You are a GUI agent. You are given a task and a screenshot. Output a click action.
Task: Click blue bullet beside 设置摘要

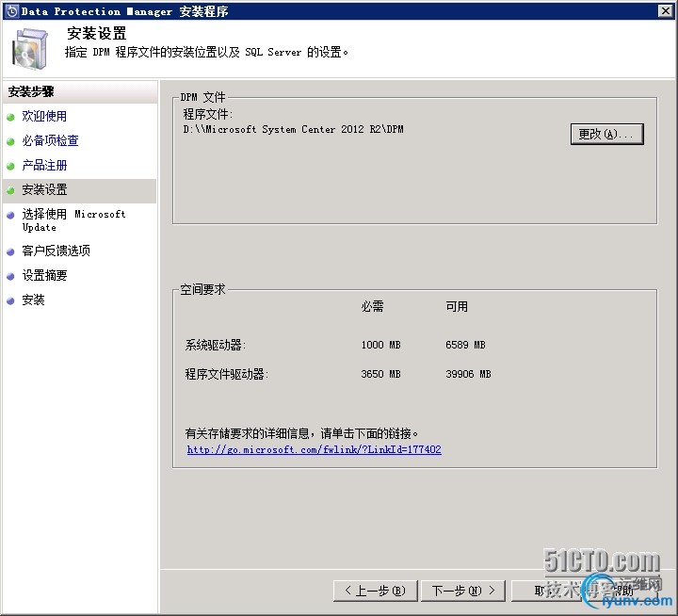coord(10,276)
